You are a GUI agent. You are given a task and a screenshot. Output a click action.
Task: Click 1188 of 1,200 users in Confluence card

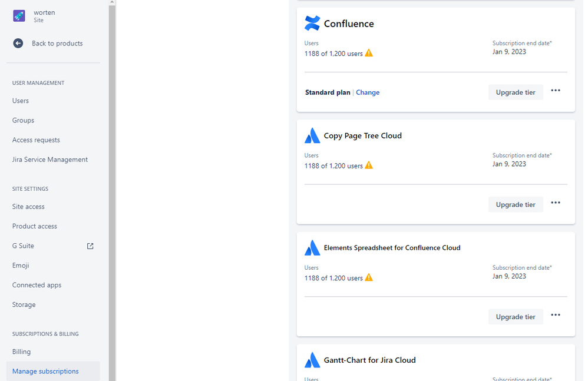coord(333,54)
